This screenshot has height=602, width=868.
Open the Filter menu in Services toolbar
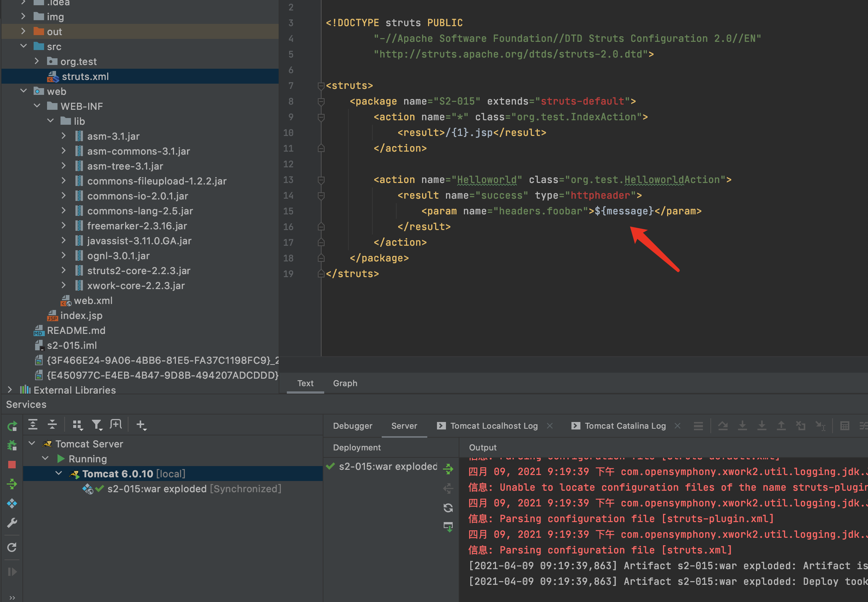point(97,425)
